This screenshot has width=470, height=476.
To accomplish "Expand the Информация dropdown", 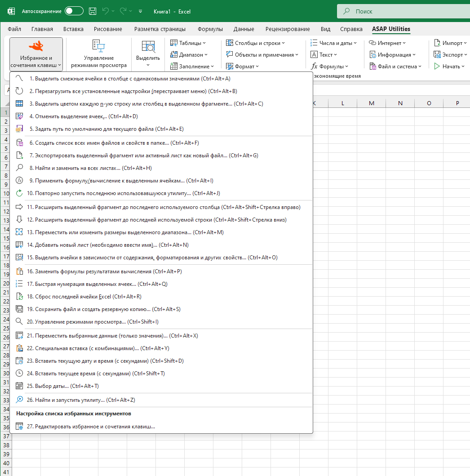I will [392, 55].
